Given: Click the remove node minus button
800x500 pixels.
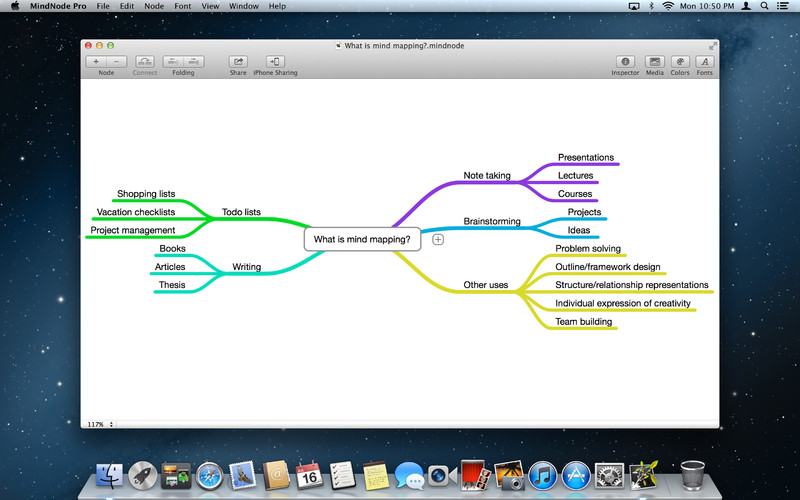Looking at the screenshot, I should (116, 61).
